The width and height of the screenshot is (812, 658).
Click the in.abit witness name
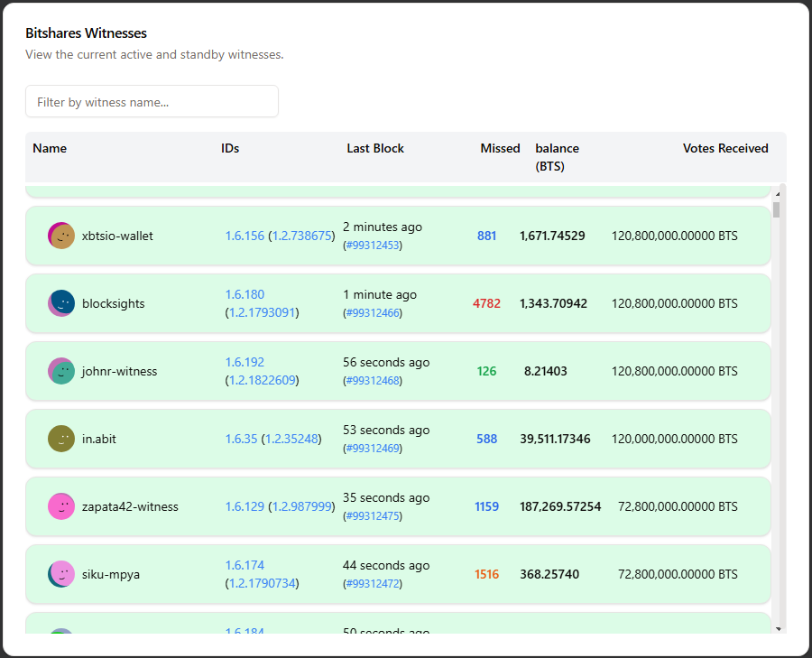click(x=99, y=439)
